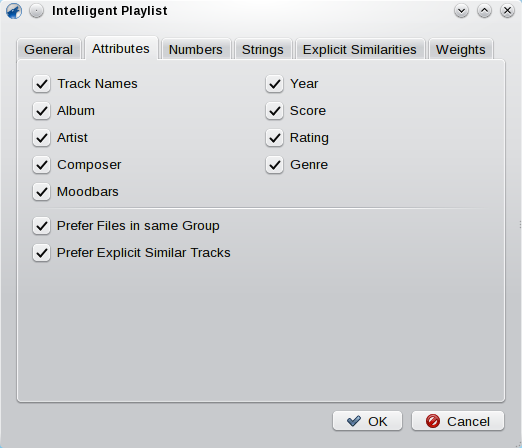Open the Weights tab
Image resolution: width=522 pixels, height=448 pixels.
point(461,49)
